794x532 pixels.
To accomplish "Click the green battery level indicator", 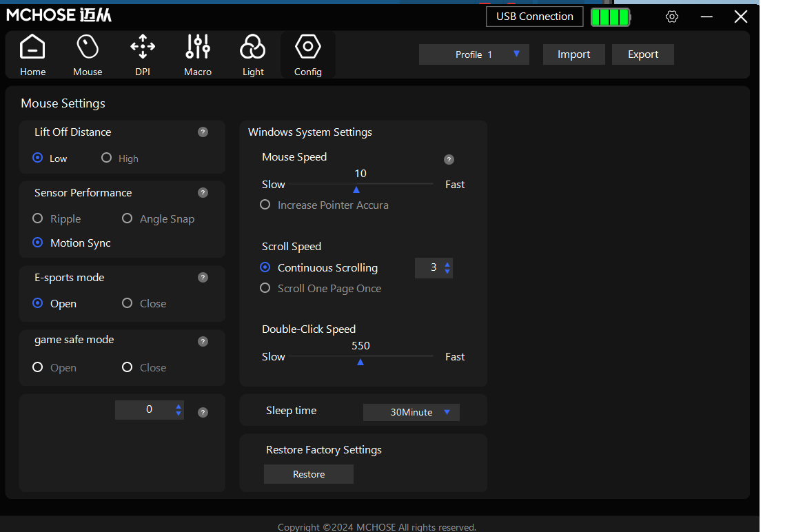I will click(611, 17).
